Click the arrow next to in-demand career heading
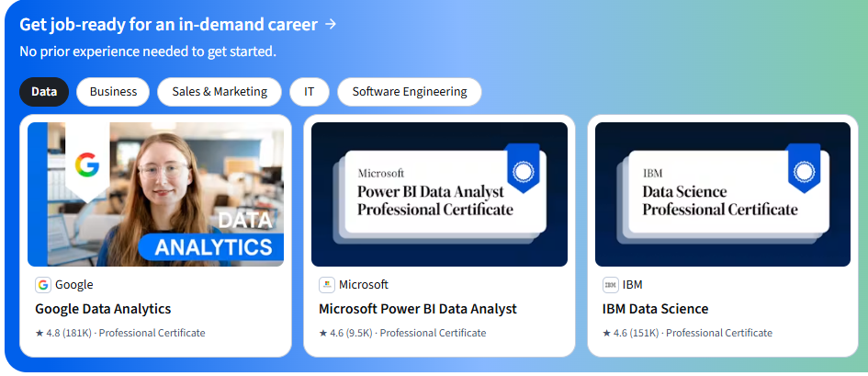The width and height of the screenshot is (868, 376). point(331,25)
